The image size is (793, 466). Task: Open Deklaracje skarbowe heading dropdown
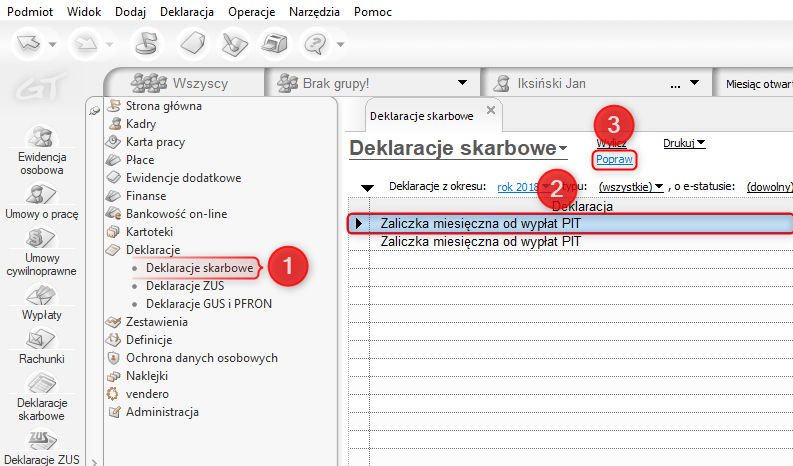562,149
